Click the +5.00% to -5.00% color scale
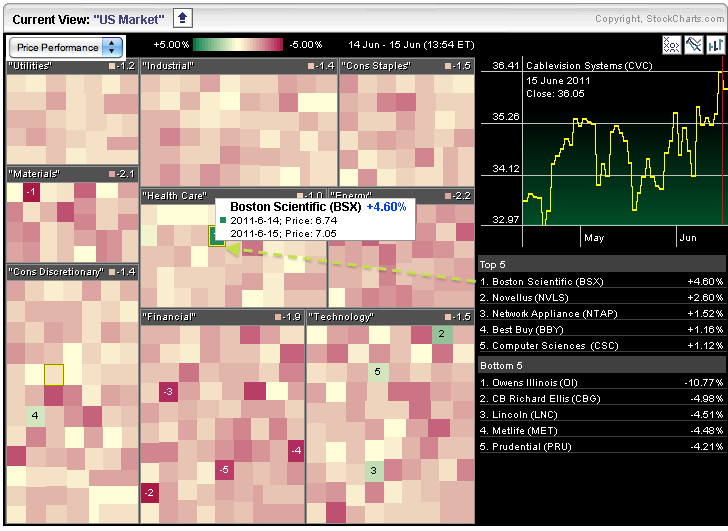 [238, 45]
